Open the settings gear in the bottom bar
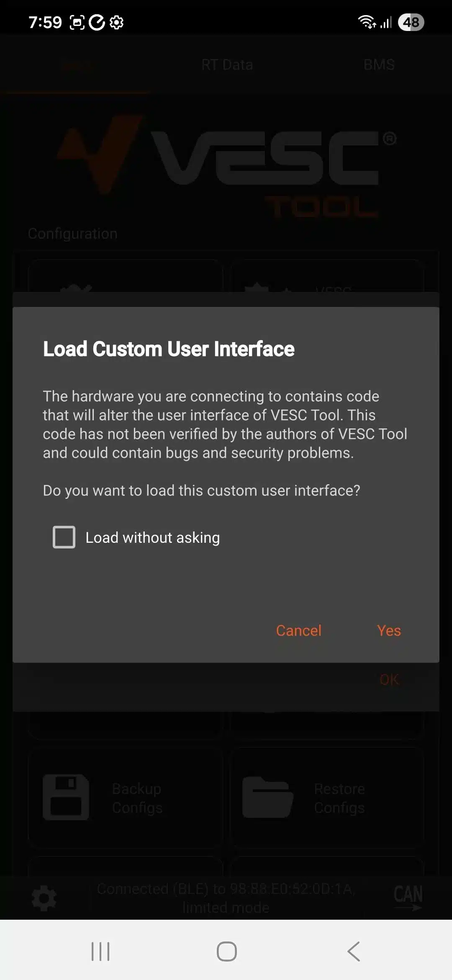 click(x=44, y=898)
